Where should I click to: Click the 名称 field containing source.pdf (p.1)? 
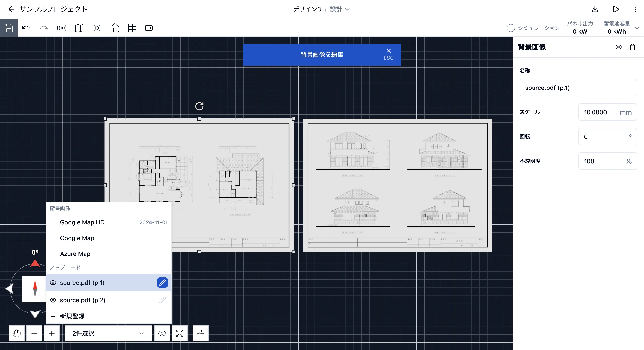coord(578,88)
